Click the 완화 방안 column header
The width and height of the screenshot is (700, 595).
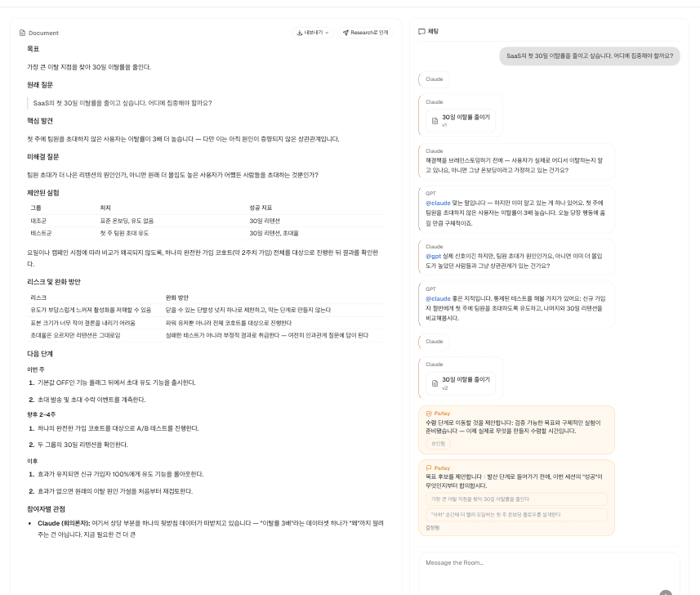[x=176, y=297]
